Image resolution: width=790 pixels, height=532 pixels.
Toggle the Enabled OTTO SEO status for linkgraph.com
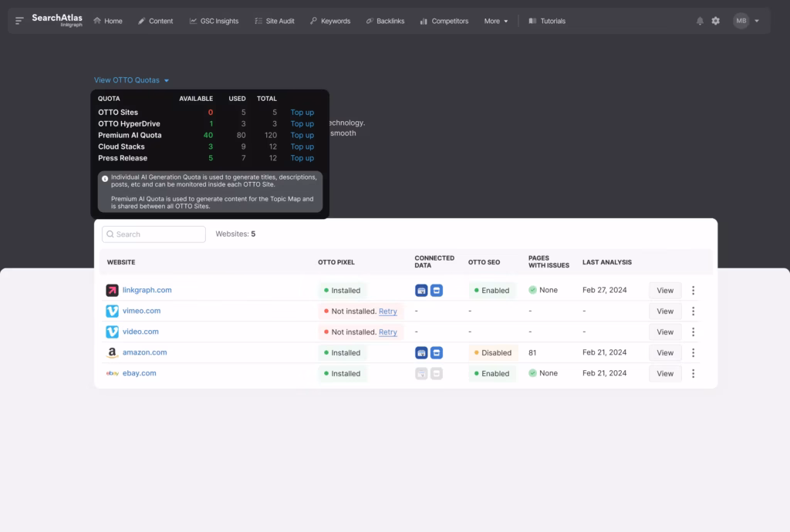point(491,291)
